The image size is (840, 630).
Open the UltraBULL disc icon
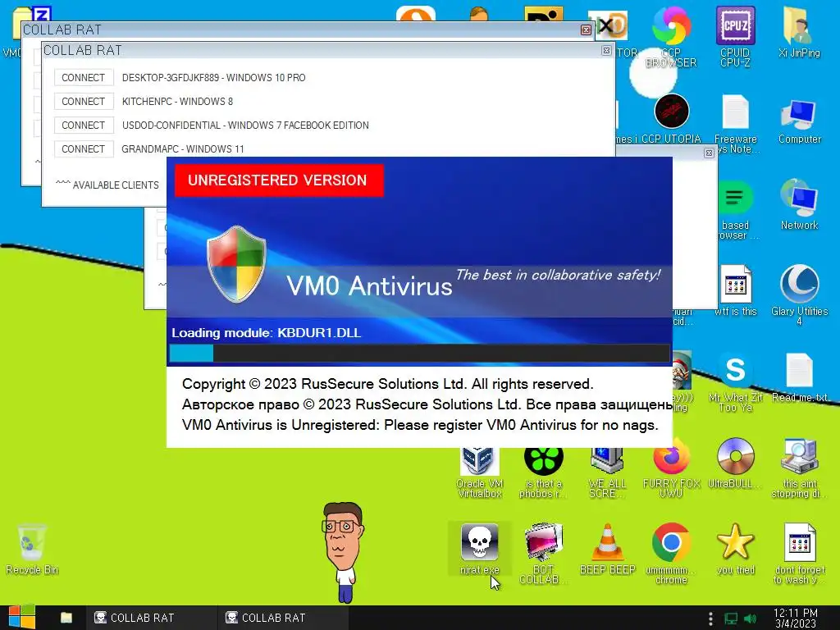(736, 463)
